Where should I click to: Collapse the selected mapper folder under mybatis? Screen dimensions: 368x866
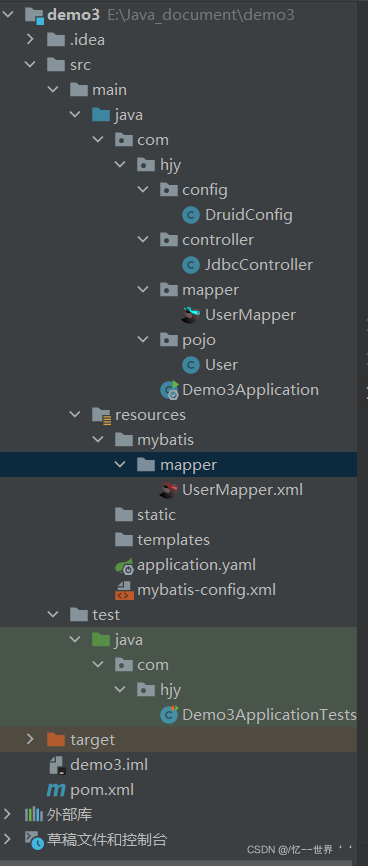coord(120,464)
